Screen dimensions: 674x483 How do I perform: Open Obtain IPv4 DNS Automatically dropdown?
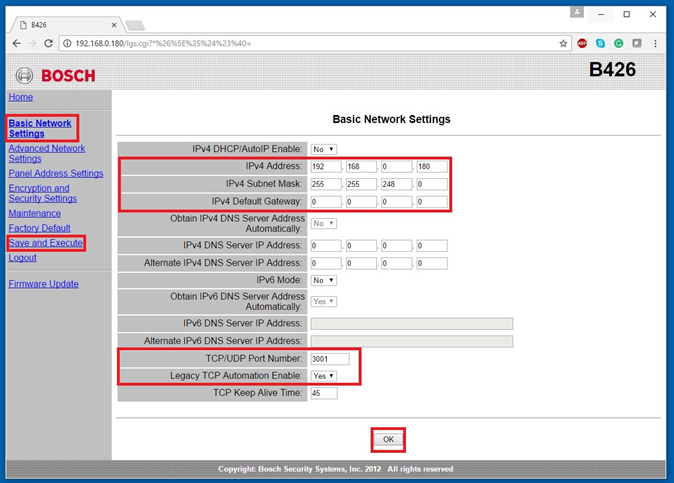pos(324,223)
